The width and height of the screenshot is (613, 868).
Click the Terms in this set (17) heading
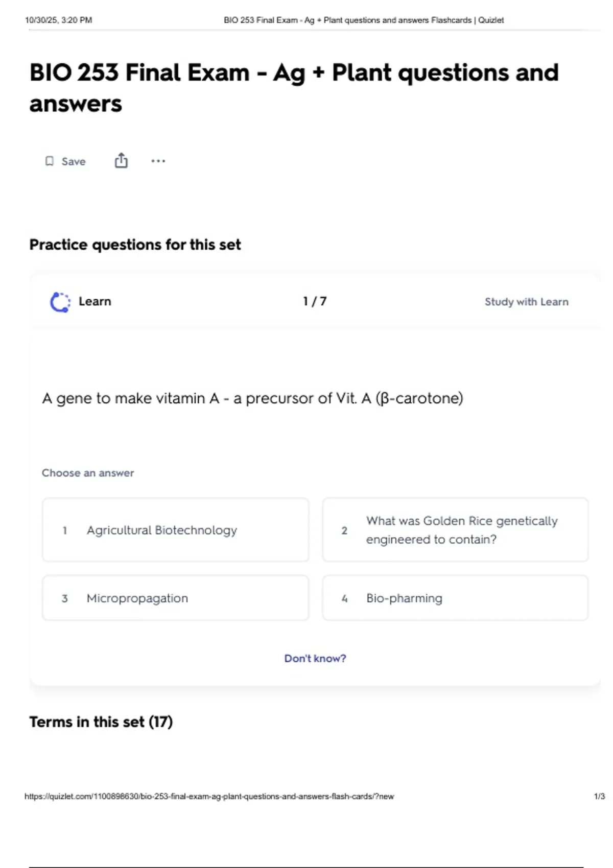point(101,722)
